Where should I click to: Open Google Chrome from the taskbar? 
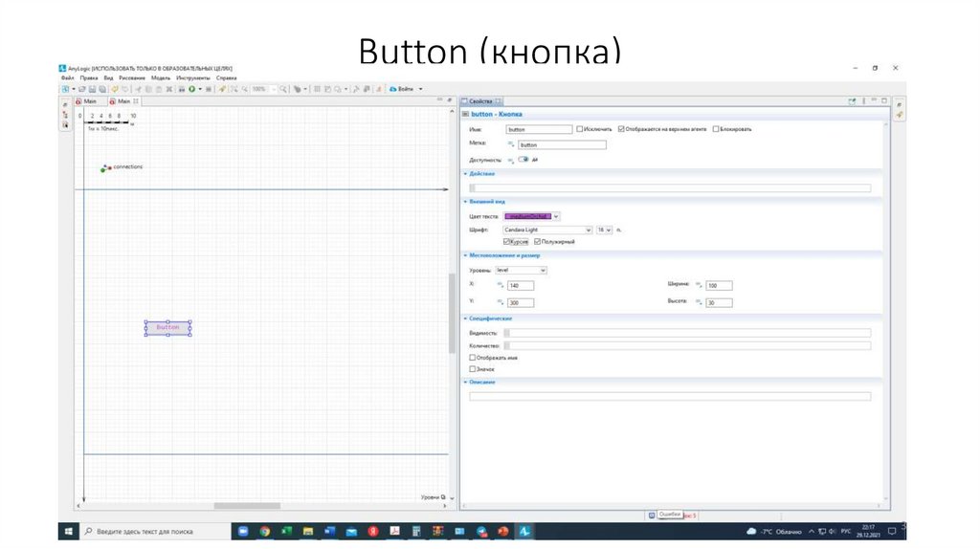tap(264, 531)
